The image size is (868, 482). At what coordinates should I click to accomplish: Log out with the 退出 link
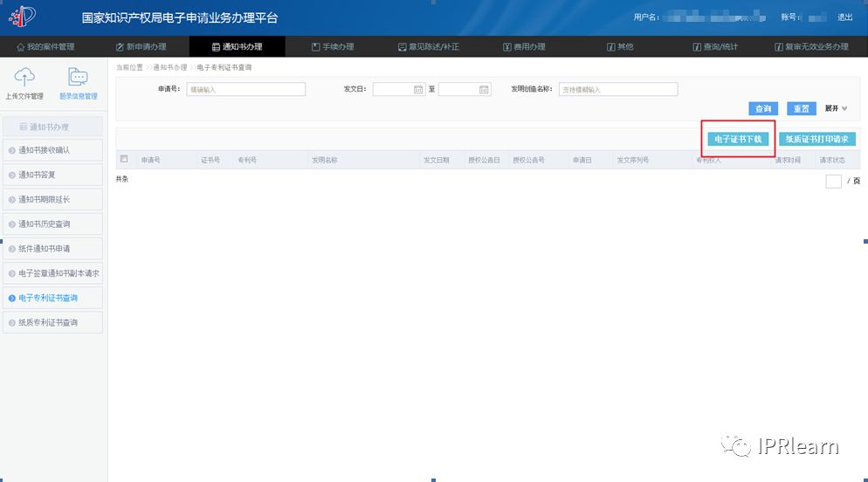click(844, 17)
